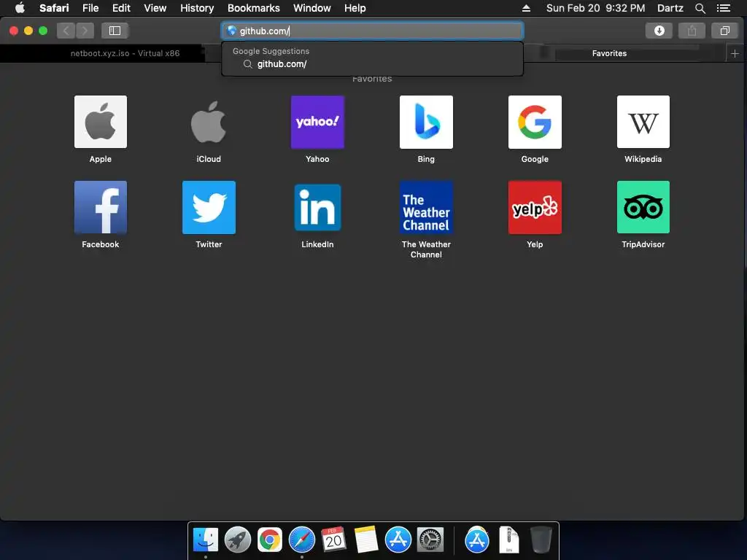This screenshot has height=560, width=747.
Task: Go back with Safari back arrow
Action: click(66, 31)
